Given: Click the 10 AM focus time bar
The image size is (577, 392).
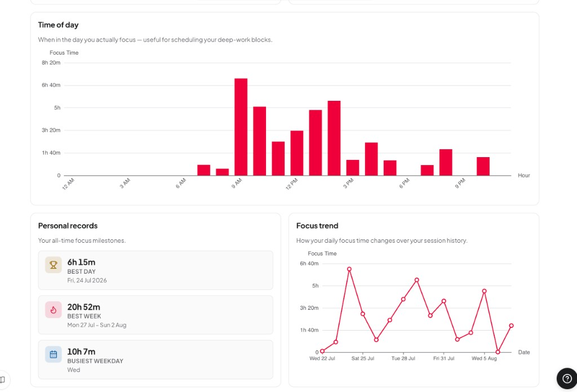Looking at the screenshot, I should tap(259, 141).
